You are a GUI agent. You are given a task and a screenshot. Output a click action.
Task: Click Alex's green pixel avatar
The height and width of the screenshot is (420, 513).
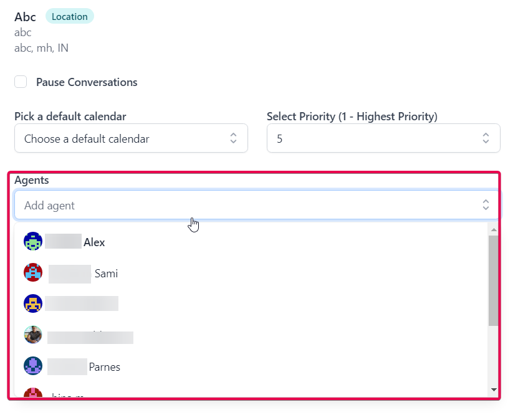(x=33, y=242)
